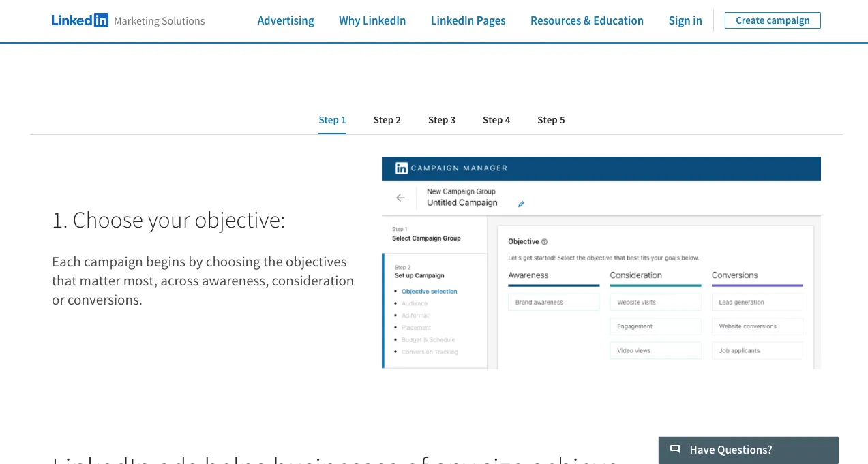Choose the Website visits objective
868x464 pixels.
(x=655, y=302)
